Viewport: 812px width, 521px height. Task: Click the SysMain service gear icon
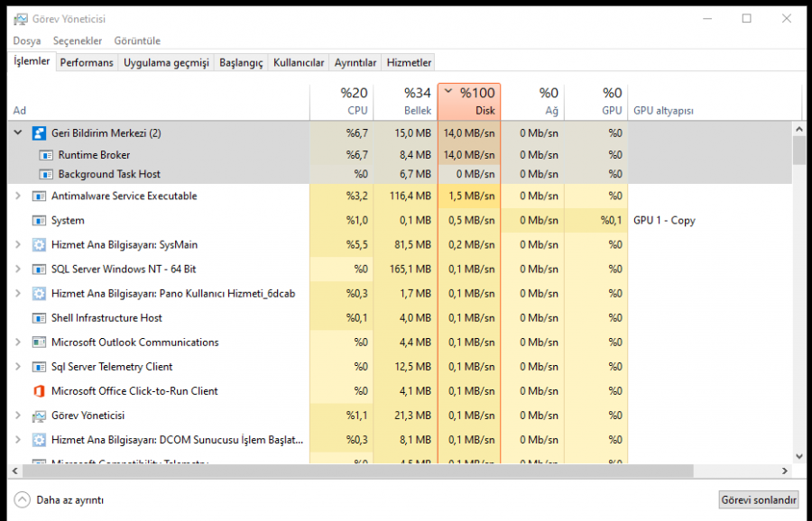[39, 245]
